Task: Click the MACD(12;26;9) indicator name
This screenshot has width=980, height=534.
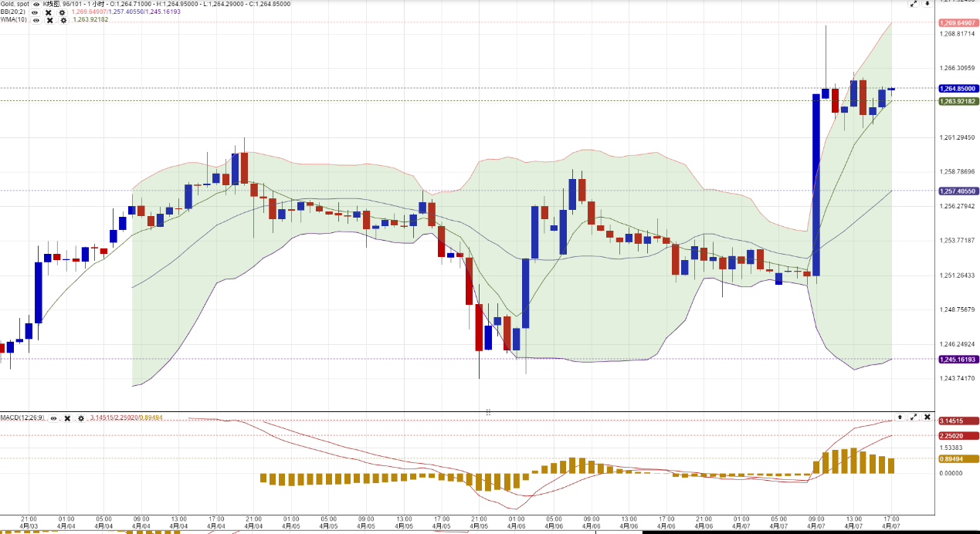Action: coord(22,417)
